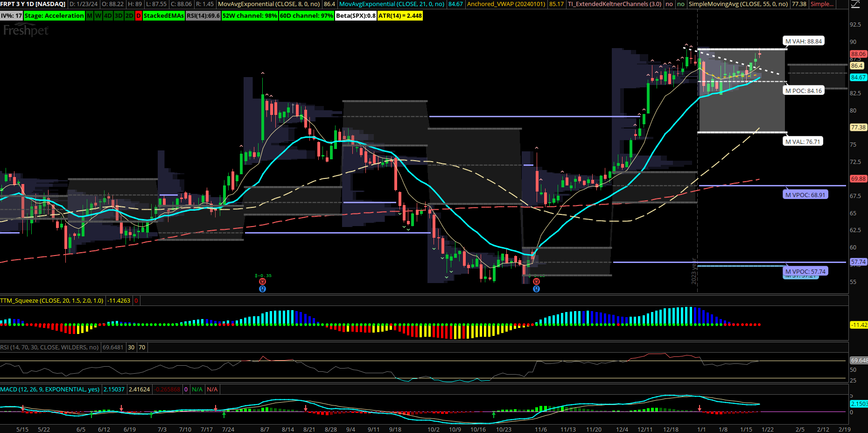The width and height of the screenshot is (868, 433).
Task: Click the earnings event icon near 11/6
Action: [x=536, y=282]
